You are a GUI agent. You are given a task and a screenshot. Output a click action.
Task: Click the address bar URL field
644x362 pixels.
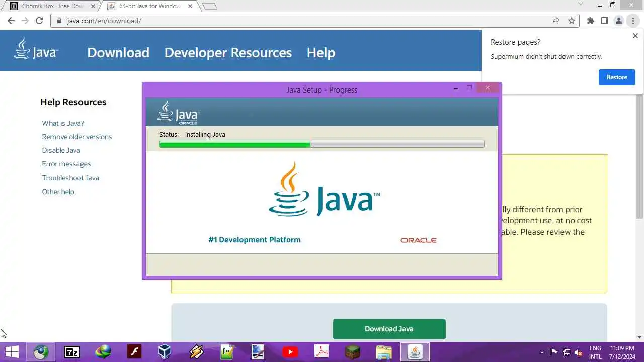click(x=302, y=21)
